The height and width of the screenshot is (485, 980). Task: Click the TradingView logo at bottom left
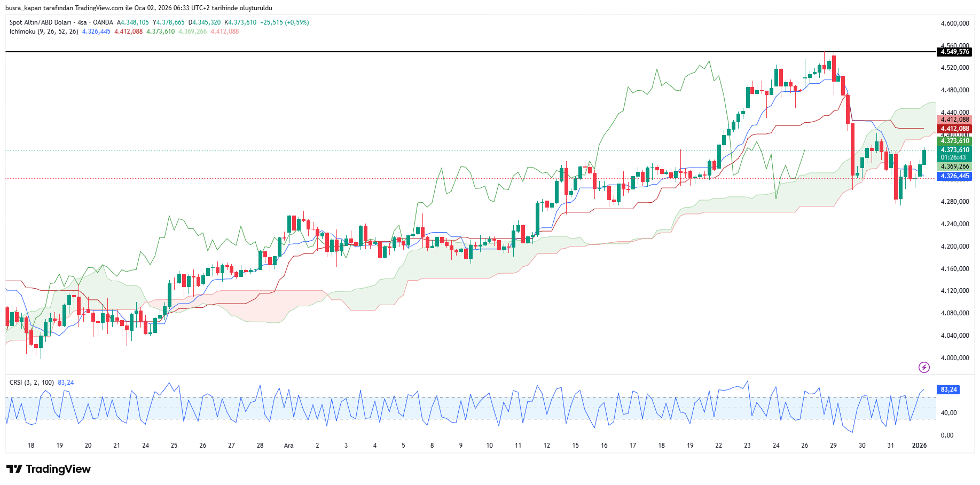(x=49, y=469)
